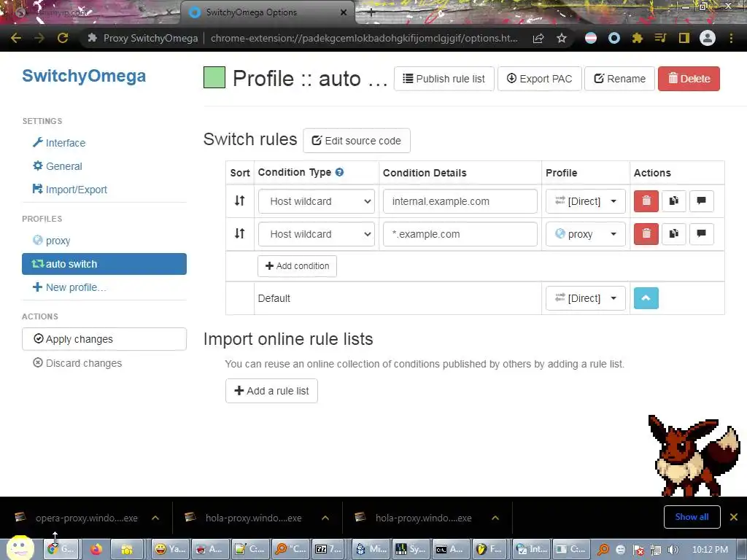747x560 pixels.
Task: Click taskbar clock 10:12 PM
Action: (710, 550)
